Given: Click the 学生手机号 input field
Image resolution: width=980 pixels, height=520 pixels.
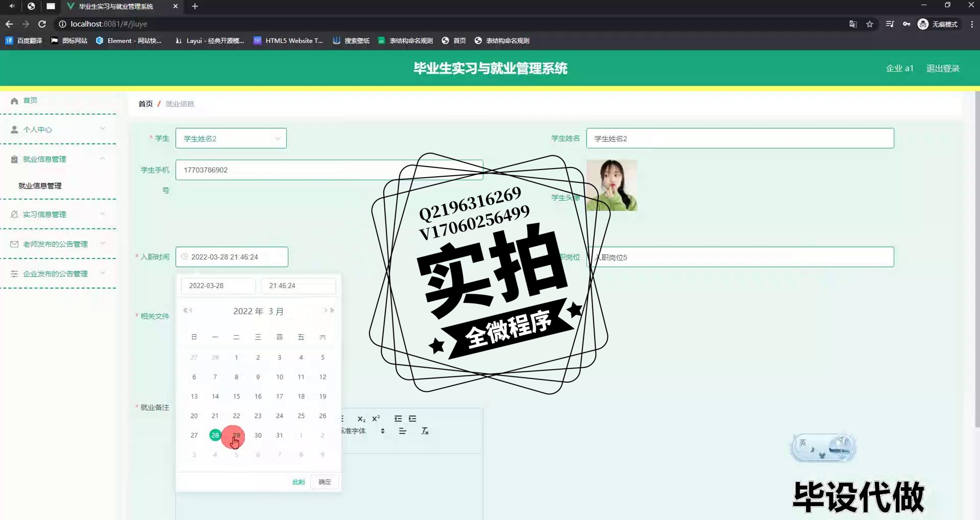Looking at the screenshot, I should [329, 170].
